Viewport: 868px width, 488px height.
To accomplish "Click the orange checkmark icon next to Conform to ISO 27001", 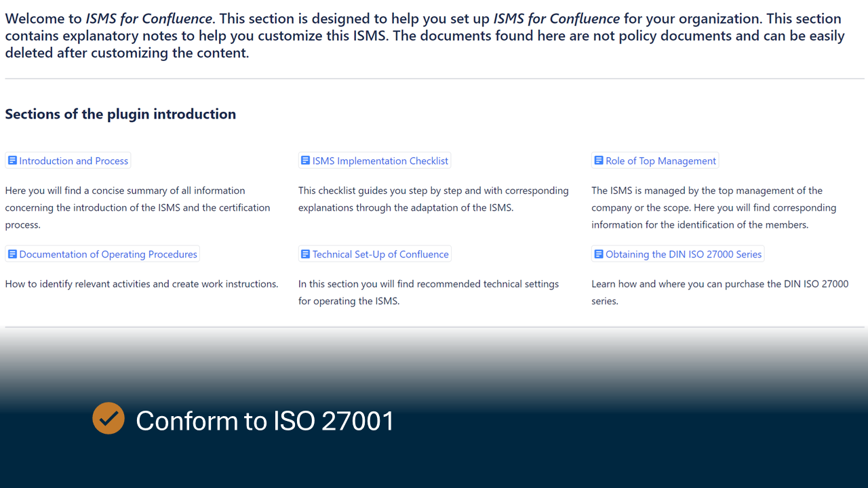I will [x=108, y=418].
